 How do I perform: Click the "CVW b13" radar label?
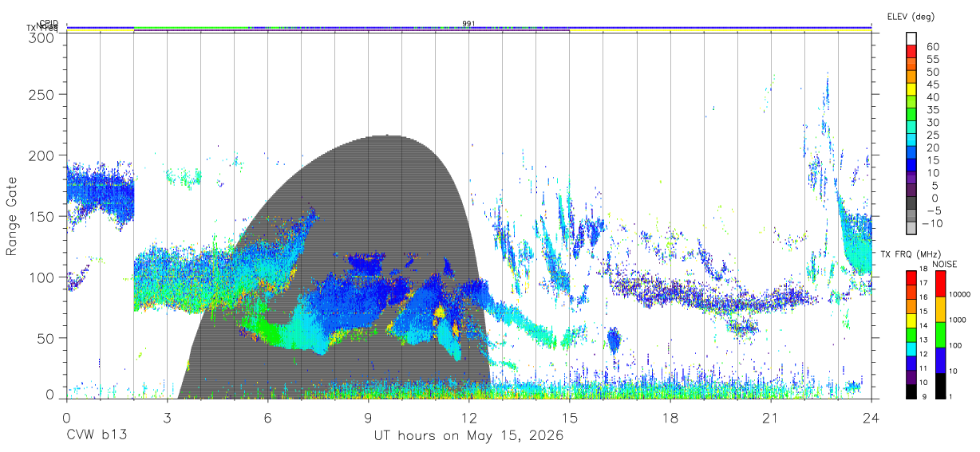(97, 436)
